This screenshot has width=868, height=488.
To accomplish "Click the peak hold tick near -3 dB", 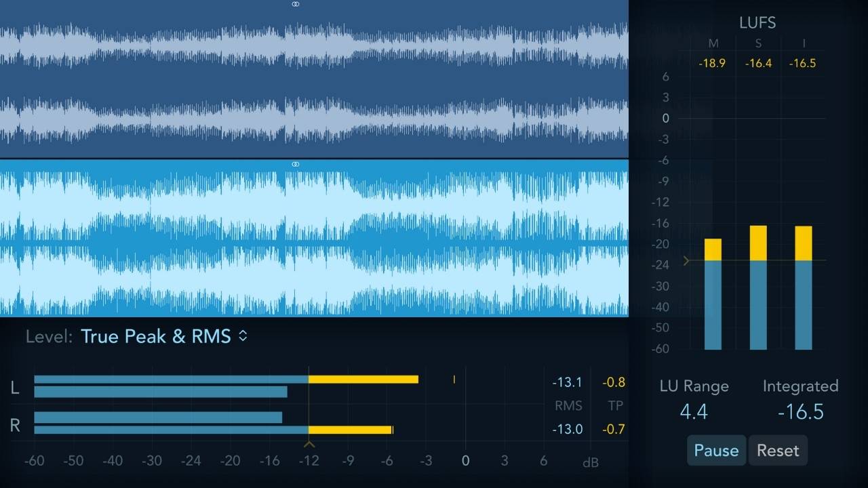I will [454, 381].
